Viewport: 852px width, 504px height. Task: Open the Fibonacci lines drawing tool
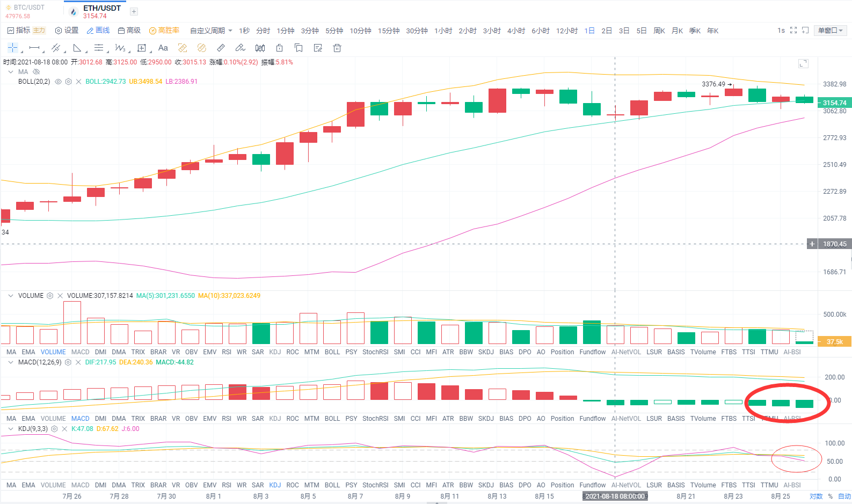99,48
